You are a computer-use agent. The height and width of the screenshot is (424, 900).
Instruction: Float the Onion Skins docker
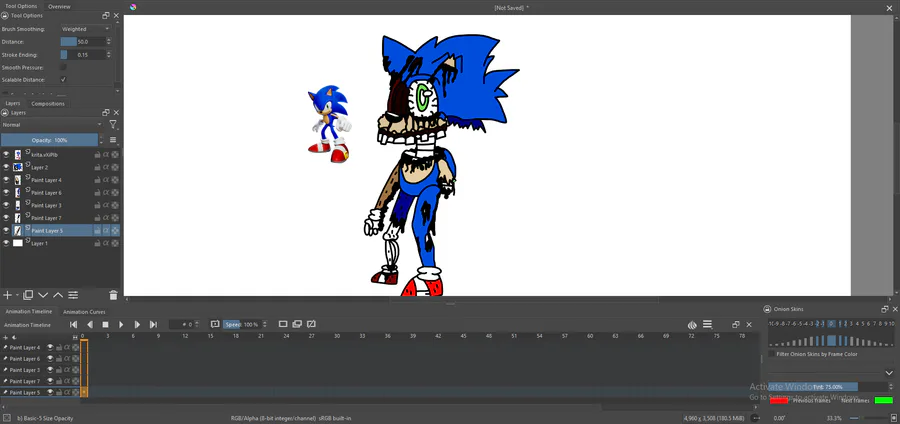pos(885,309)
